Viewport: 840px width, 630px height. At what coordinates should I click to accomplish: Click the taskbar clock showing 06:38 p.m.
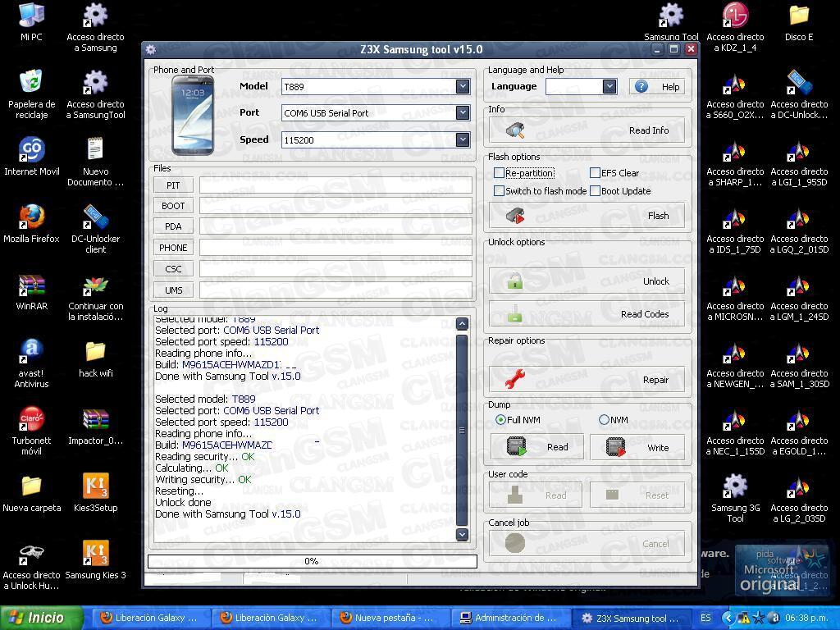pyautogui.click(x=808, y=618)
